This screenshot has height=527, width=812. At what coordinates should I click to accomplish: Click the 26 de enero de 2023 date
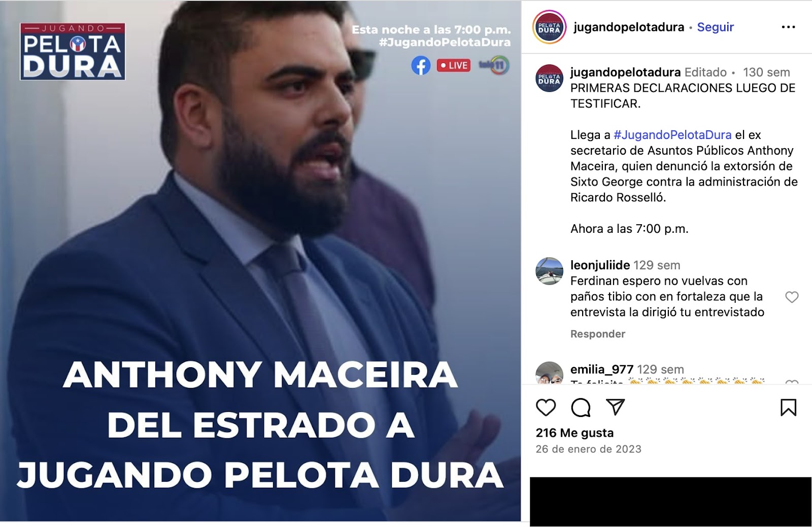tap(588, 449)
